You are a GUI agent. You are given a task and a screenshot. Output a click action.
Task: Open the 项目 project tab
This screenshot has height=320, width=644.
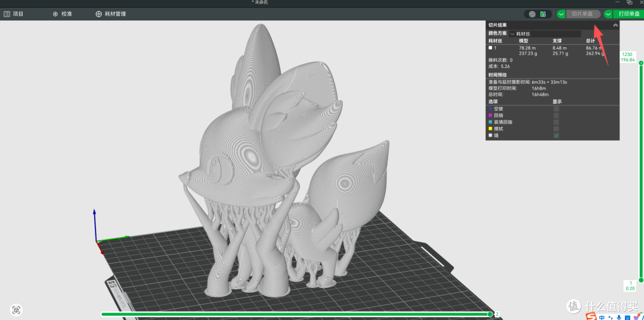[14, 14]
